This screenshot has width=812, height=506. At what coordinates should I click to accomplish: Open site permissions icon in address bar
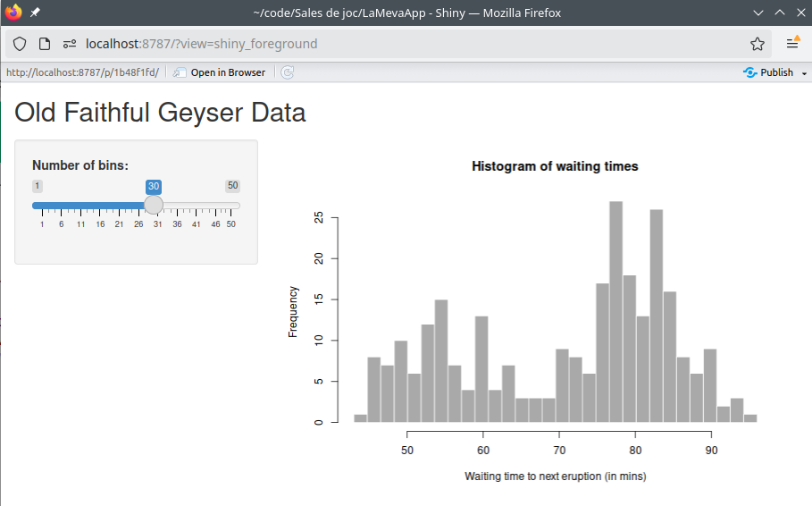pos(70,44)
